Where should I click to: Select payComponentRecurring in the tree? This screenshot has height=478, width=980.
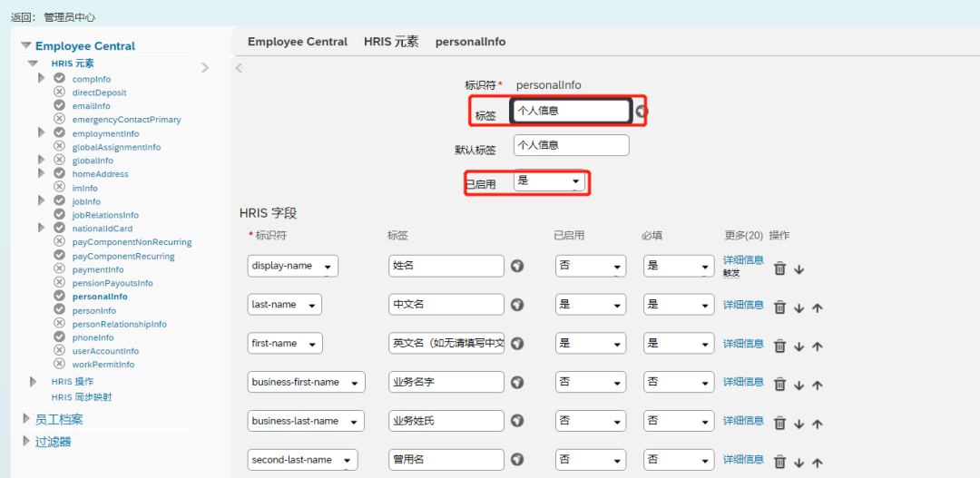tap(123, 256)
